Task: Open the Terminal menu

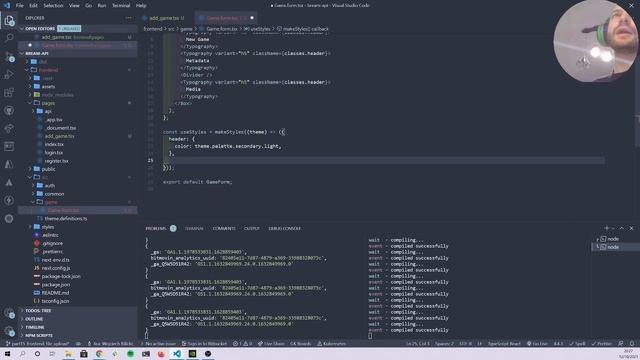Action: 121,6
